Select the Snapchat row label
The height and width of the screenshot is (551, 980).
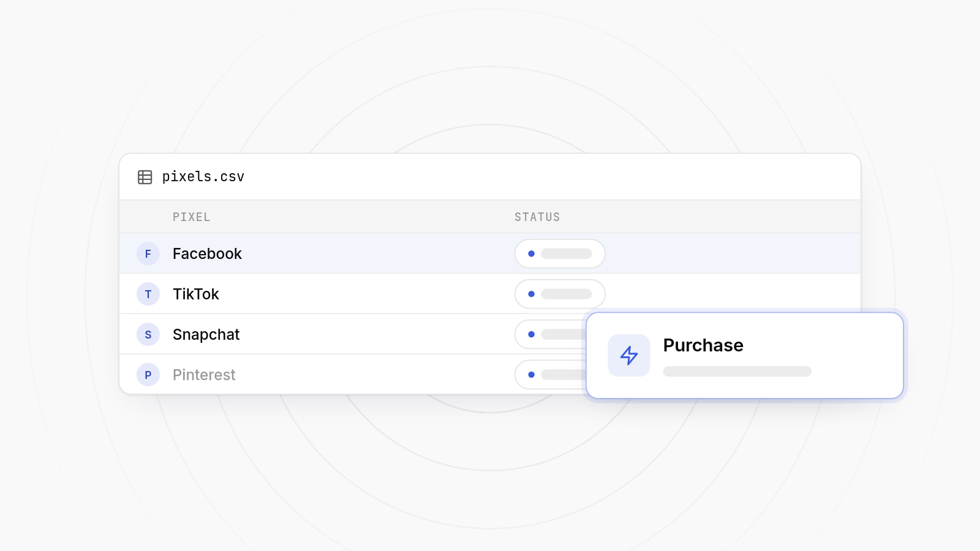coord(206,334)
